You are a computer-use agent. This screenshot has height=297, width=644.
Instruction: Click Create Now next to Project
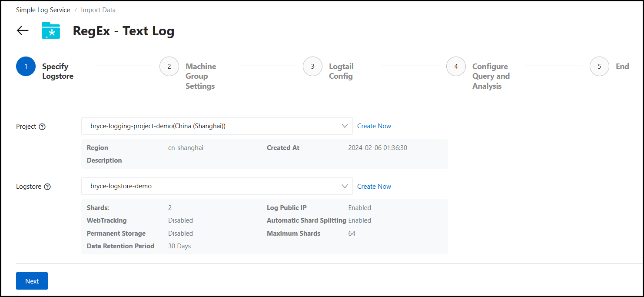pyautogui.click(x=374, y=126)
